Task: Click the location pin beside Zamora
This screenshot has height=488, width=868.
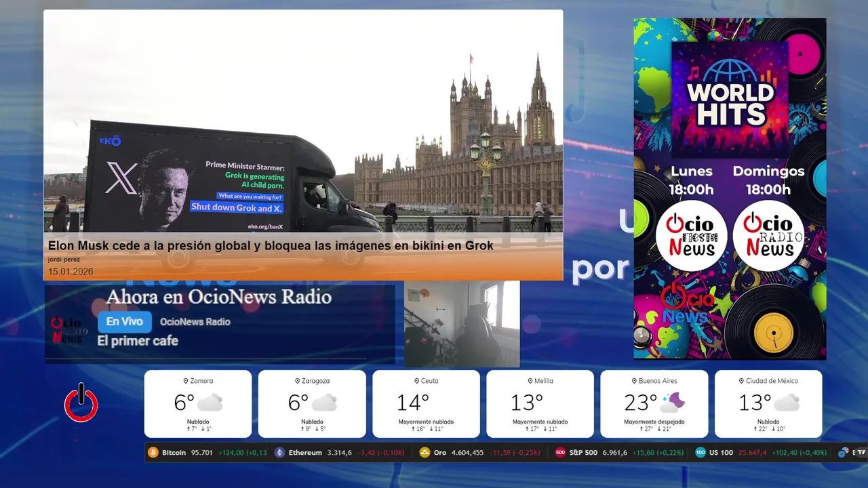Action: tap(186, 381)
